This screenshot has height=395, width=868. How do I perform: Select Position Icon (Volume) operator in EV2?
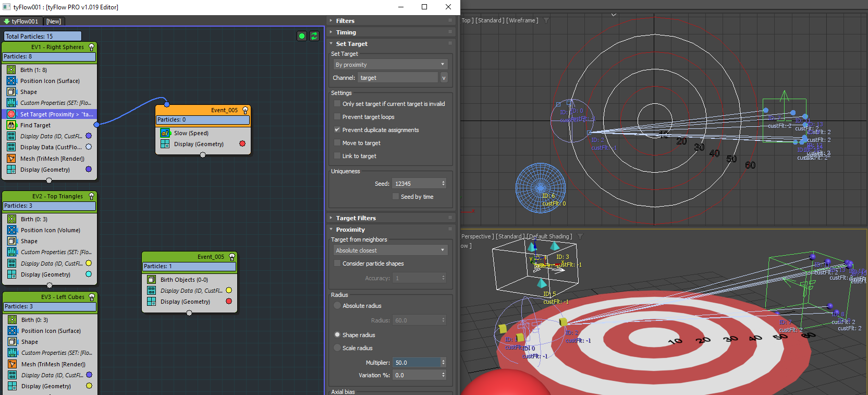(50, 230)
